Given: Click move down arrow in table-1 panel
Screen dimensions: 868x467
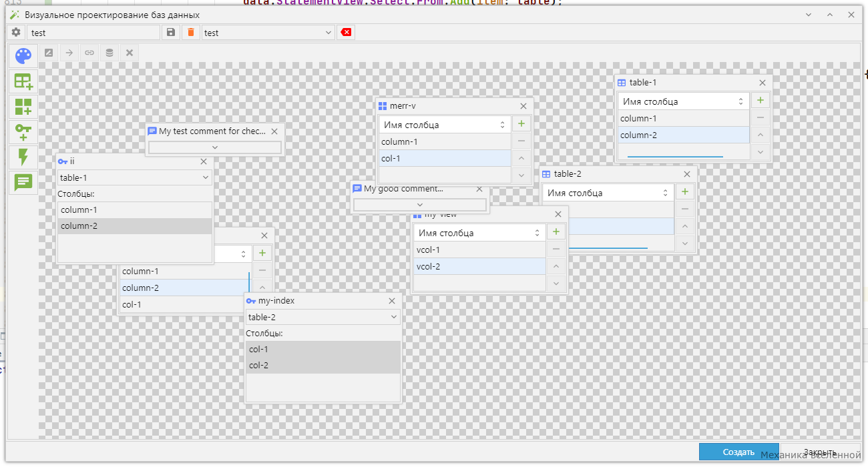Looking at the screenshot, I should pyautogui.click(x=761, y=151).
